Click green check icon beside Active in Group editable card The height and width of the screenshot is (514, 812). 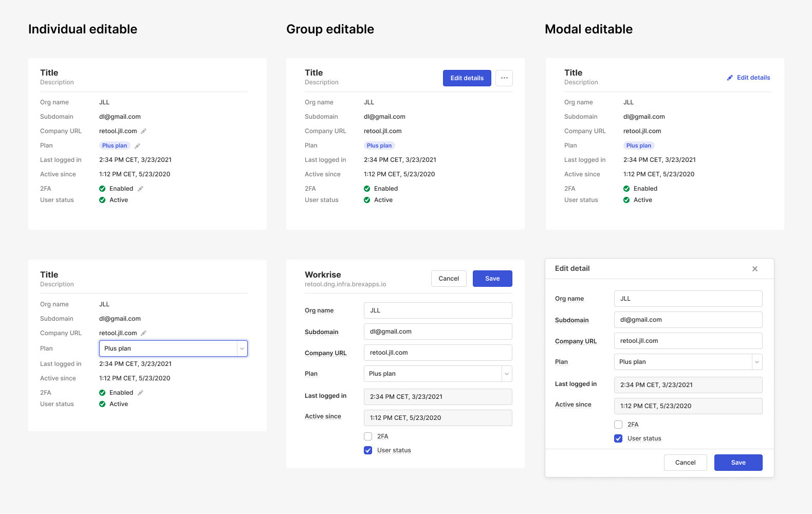[367, 200]
